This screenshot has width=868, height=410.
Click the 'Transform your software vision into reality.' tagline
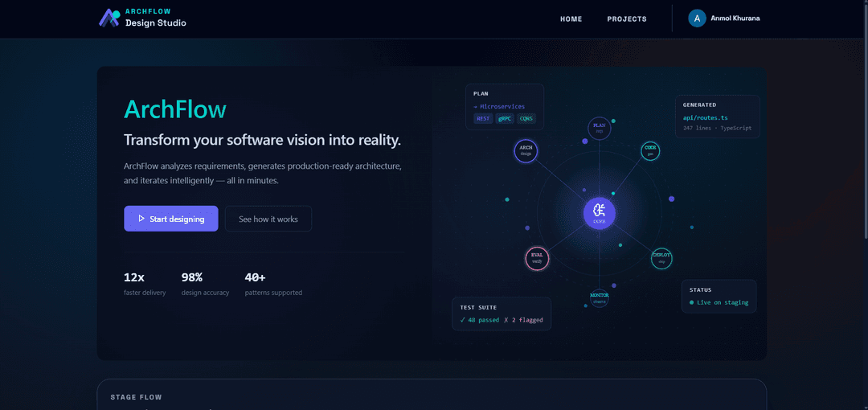click(x=262, y=140)
